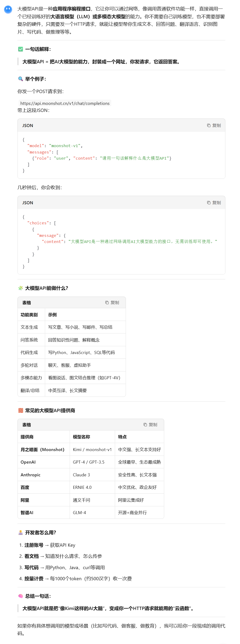
Task: Click the api.moonshot.cn completions URL
Action: [x=65, y=103]
